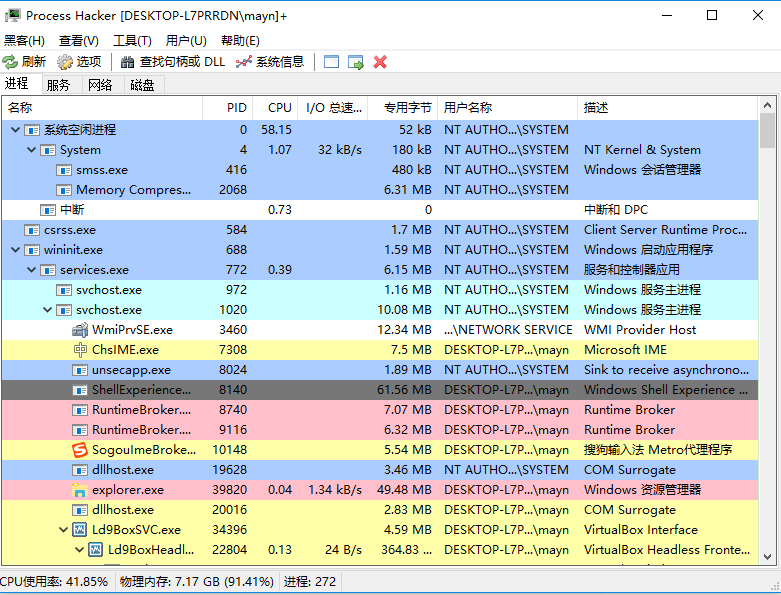Sort by the PID column header

pyautogui.click(x=236, y=107)
